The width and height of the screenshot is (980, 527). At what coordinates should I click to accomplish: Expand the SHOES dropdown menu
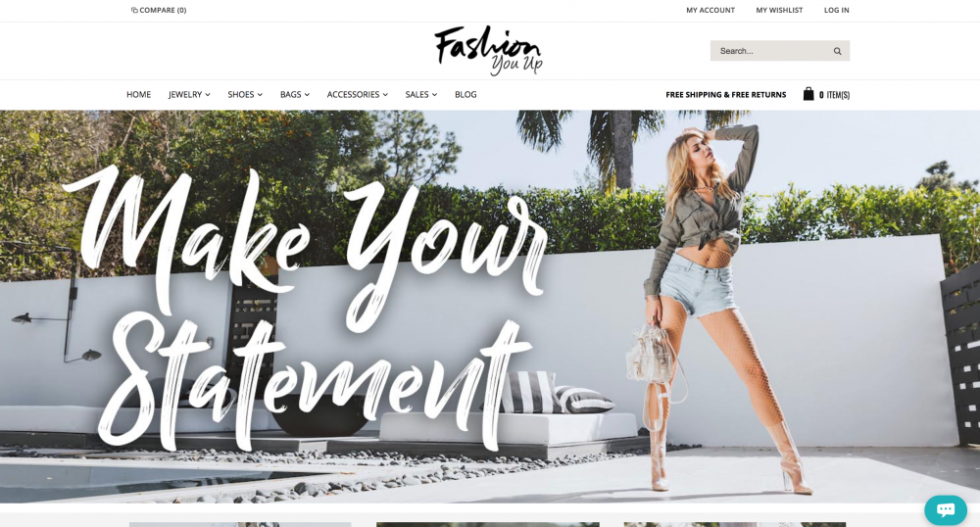[245, 94]
